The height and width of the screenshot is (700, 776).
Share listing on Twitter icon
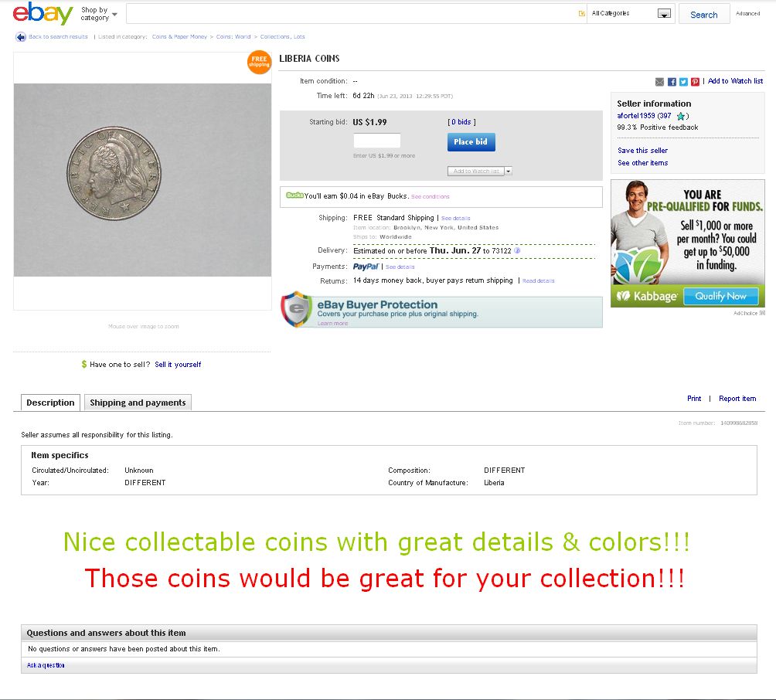click(683, 82)
